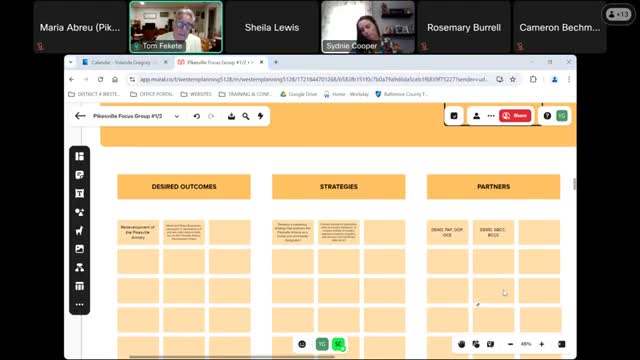Open Chrome tab search dropdown arrow
This screenshot has height=360, width=640.
71,62
